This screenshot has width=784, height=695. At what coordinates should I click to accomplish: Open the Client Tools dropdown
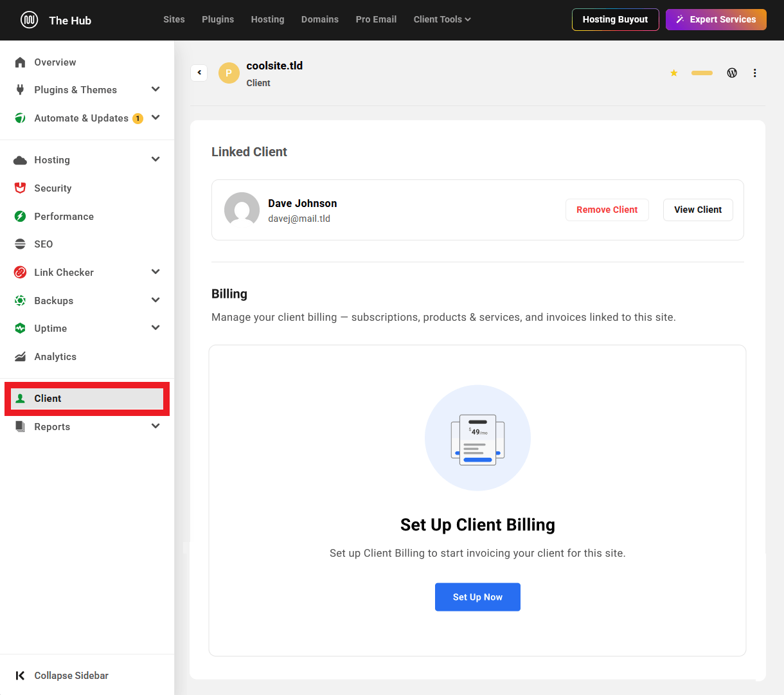pos(442,19)
